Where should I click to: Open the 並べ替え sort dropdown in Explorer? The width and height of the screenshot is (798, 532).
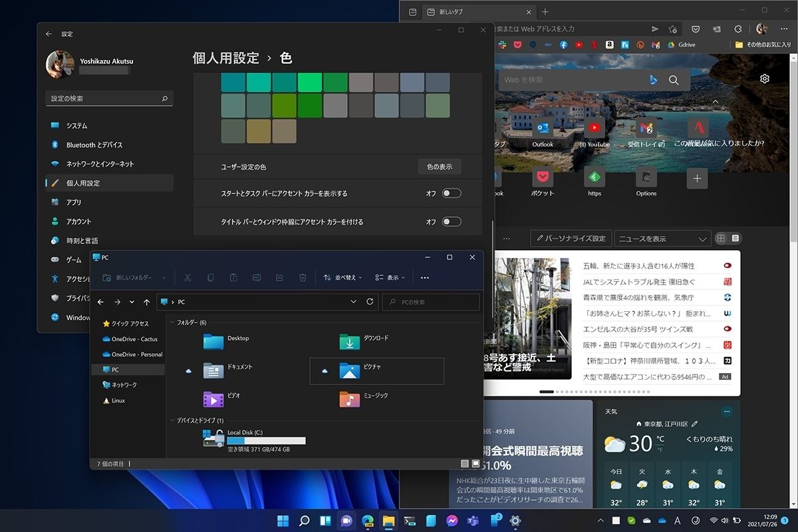(x=342, y=277)
